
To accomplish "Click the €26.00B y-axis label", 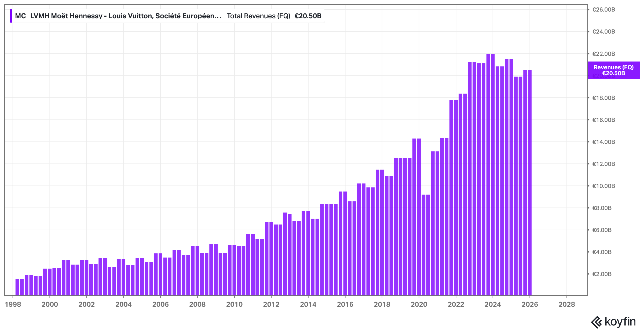I will click(603, 10).
